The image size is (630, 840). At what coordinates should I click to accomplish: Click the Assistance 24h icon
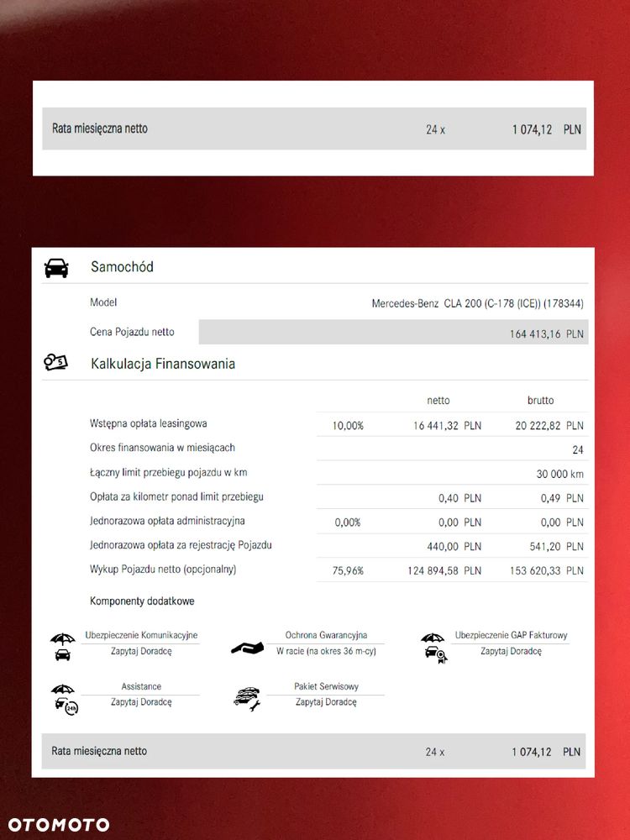click(x=65, y=699)
